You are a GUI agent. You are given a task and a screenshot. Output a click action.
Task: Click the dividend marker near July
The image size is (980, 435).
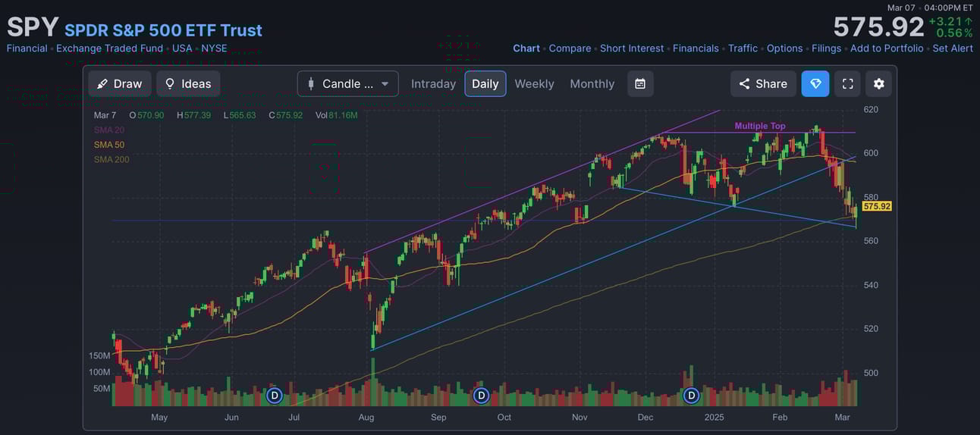[x=275, y=396]
